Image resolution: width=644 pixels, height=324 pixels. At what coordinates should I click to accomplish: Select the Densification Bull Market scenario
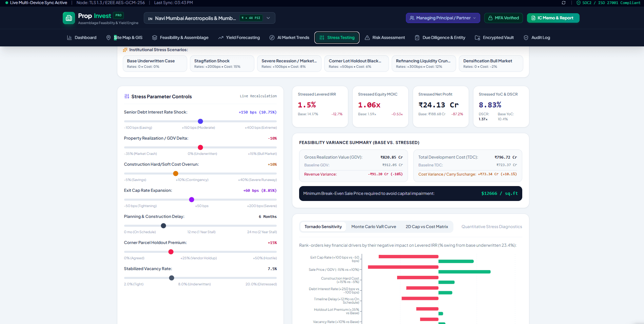[x=491, y=63]
